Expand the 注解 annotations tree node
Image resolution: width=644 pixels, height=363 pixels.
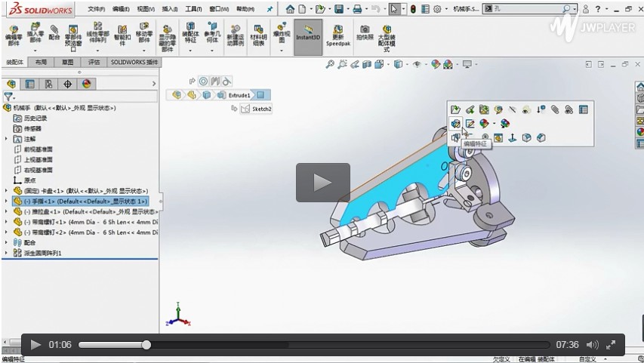coord(7,139)
